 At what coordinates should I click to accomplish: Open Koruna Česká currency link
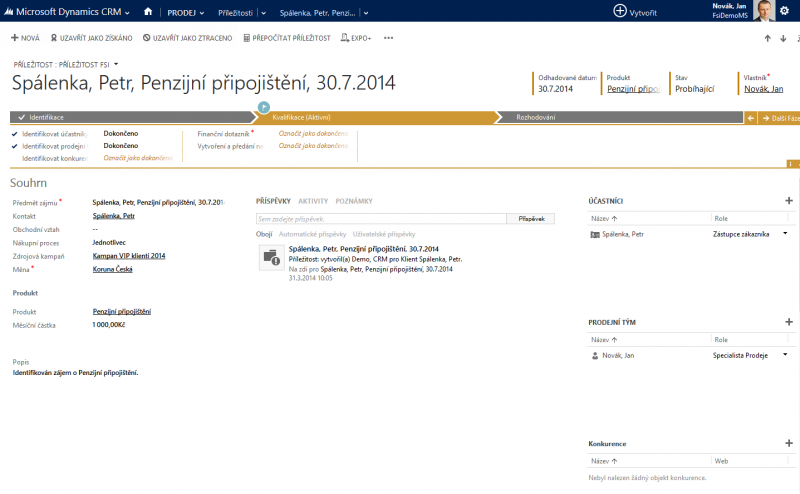point(112,269)
